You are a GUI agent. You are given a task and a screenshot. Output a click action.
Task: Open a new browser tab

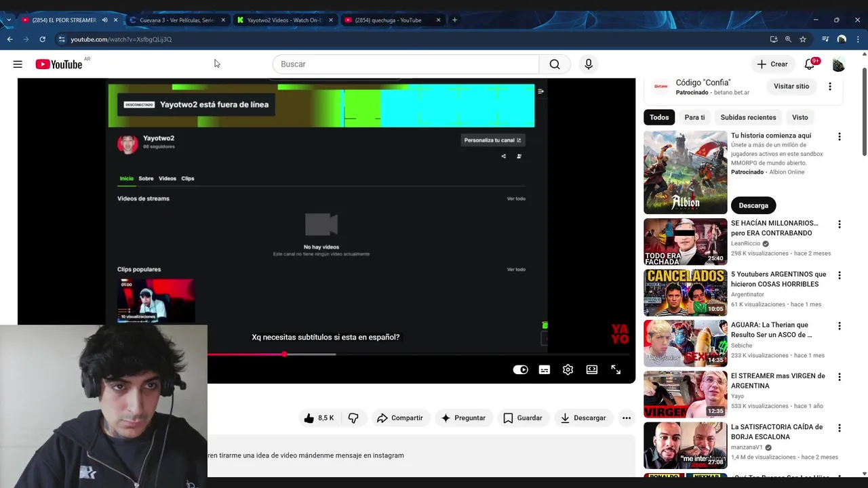point(454,20)
